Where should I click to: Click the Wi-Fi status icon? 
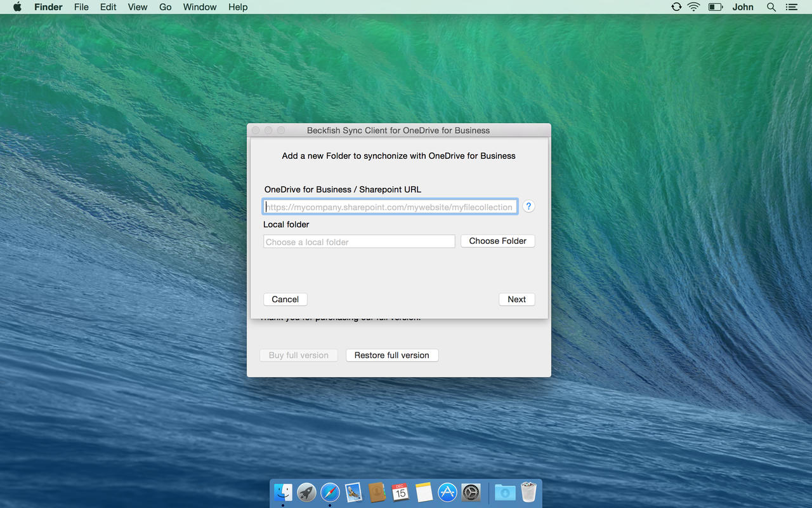pos(693,7)
